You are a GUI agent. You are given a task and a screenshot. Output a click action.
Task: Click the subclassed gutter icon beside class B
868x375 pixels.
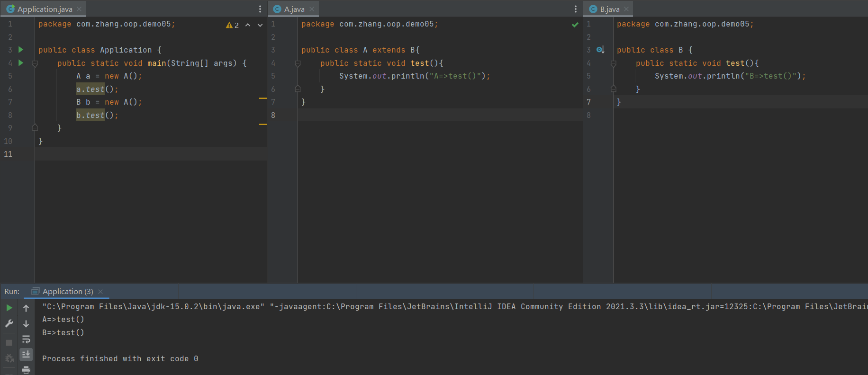click(x=600, y=50)
